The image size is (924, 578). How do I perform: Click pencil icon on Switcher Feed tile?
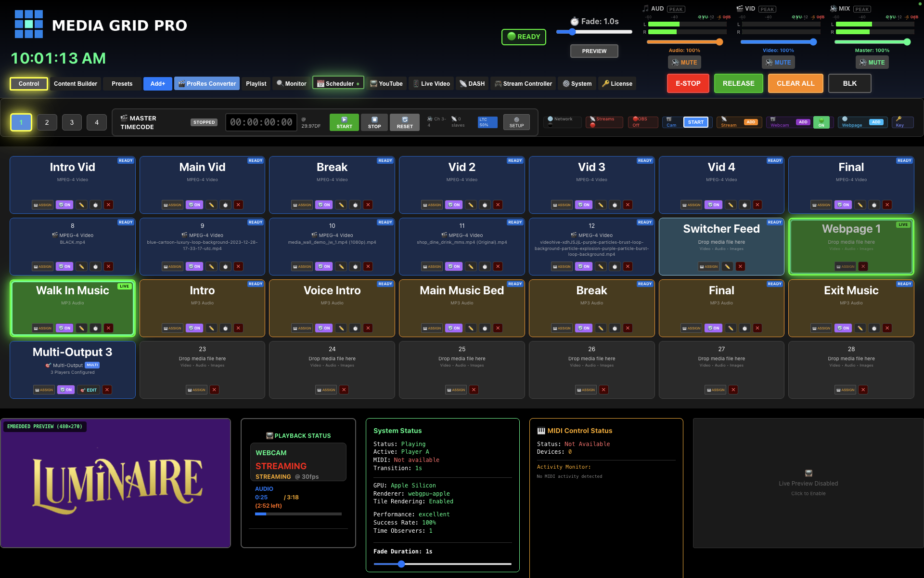pyautogui.click(x=727, y=266)
